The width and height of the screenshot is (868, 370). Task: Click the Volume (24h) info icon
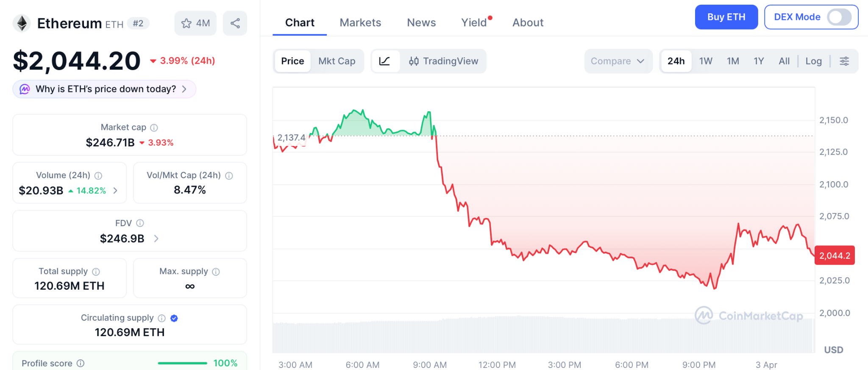coord(98,176)
